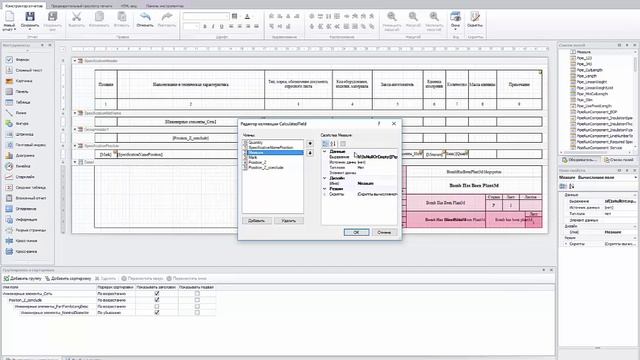The image size is (640, 360).
Task: Open the Report Explorer tab on right panel
Action: pyautogui.click(x=579, y=160)
